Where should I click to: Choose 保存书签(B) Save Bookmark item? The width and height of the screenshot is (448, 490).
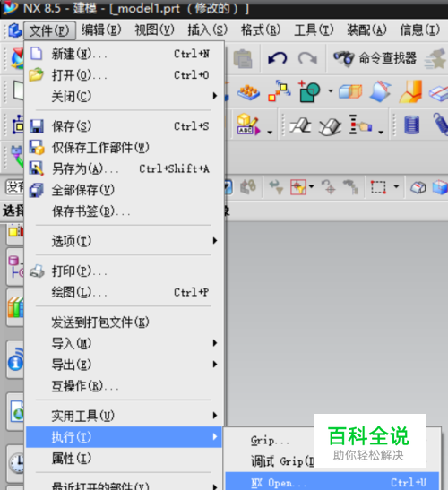pos(124,211)
